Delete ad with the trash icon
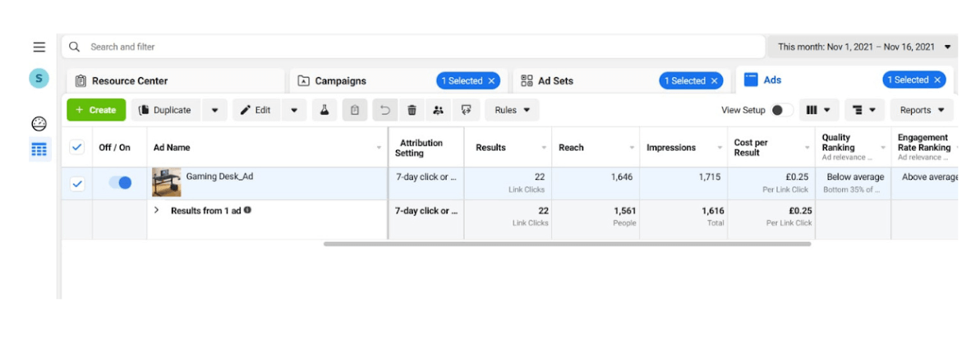Image resolution: width=980 pixels, height=348 pixels. click(x=412, y=110)
